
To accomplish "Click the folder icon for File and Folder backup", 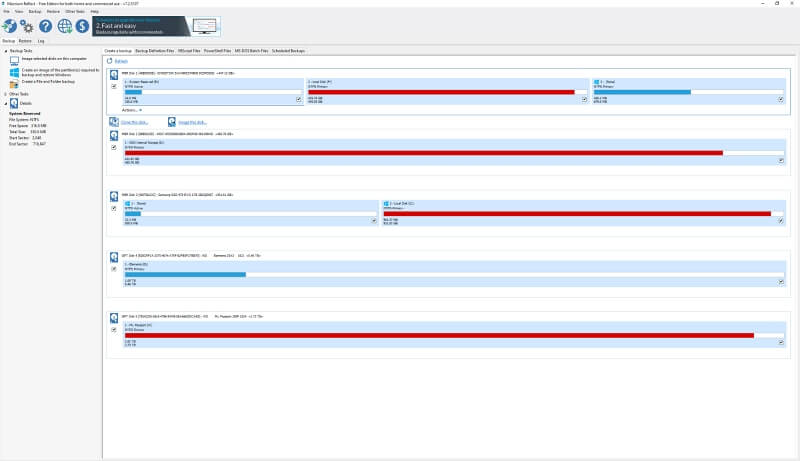I will pos(14,83).
